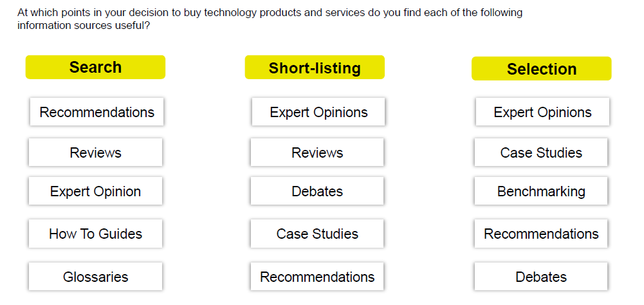Pick the Expert Opinion box under Search
Image resolution: width=644 pixels, height=305 pixels.
point(95,191)
